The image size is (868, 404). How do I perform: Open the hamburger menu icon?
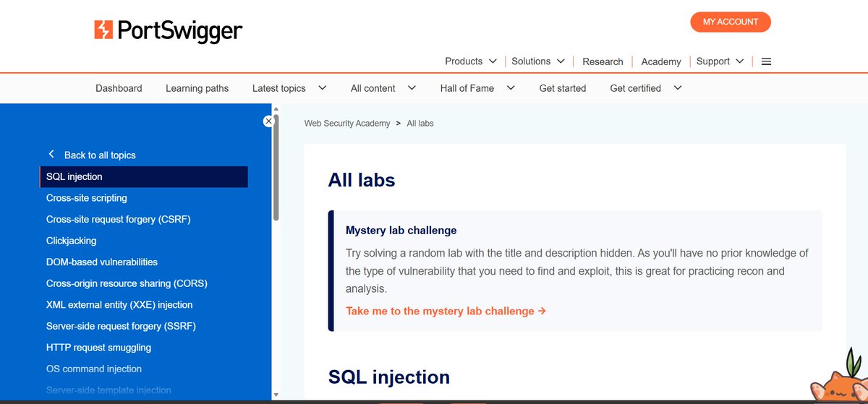click(x=767, y=61)
